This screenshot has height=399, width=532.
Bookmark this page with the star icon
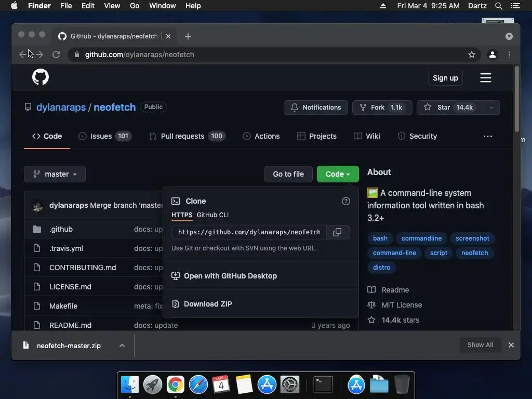pos(472,55)
